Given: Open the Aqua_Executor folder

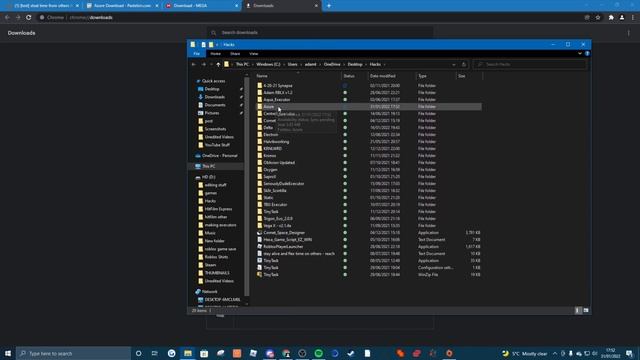Looking at the screenshot, I should coord(276,100).
